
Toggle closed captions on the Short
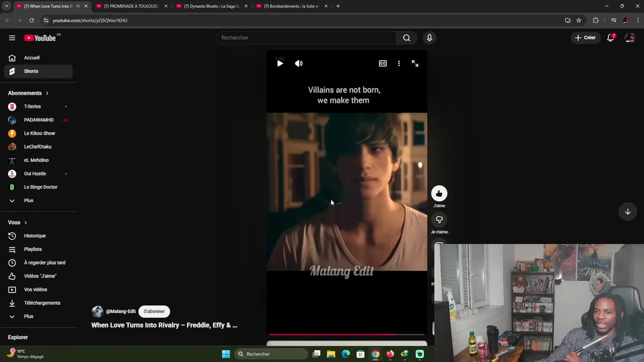pyautogui.click(x=383, y=63)
